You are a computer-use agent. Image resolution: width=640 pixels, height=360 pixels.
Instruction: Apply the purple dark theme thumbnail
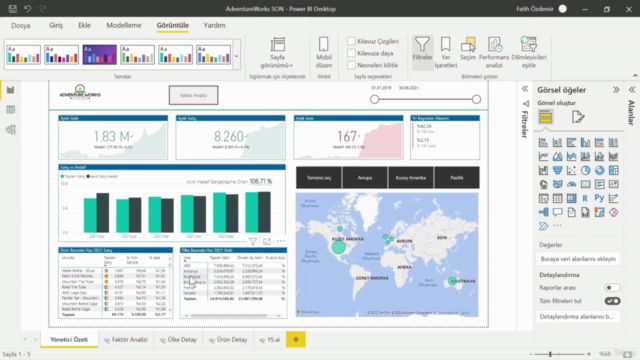(x=100, y=55)
